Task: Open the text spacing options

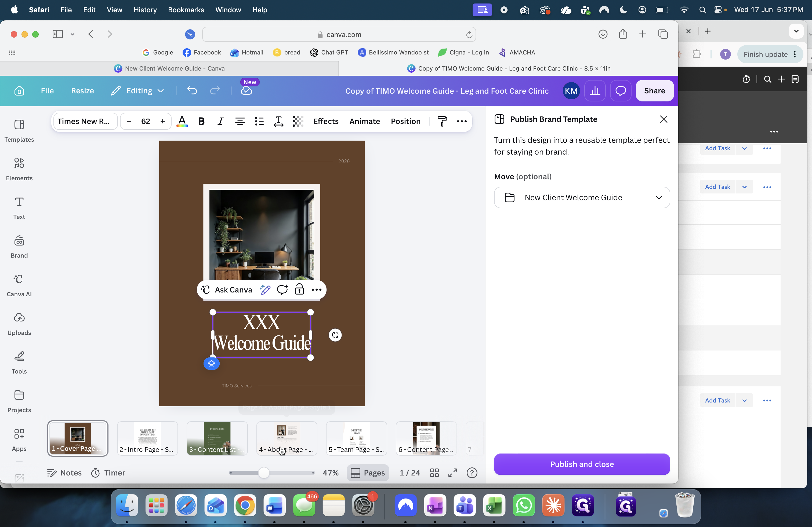Action: pos(278,121)
